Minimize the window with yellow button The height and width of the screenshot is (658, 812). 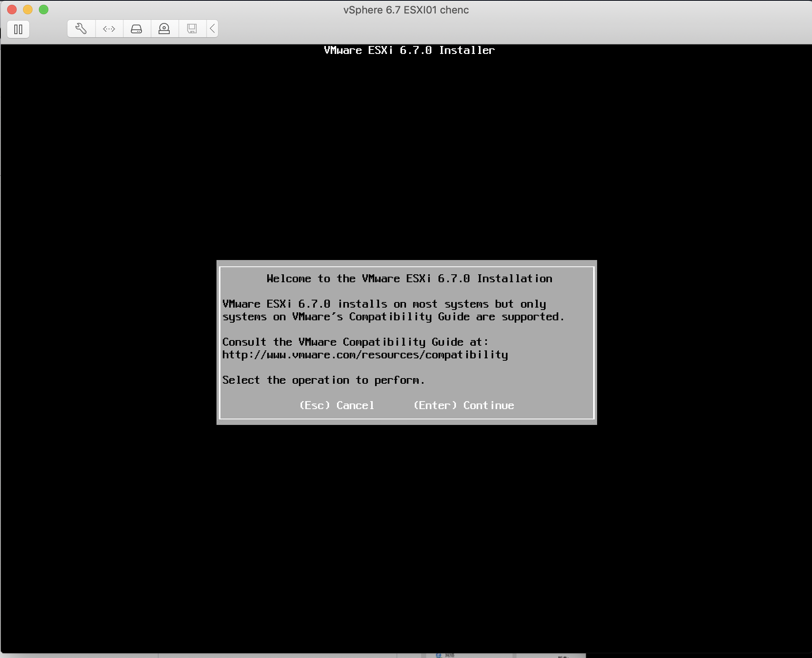click(28, 10)
